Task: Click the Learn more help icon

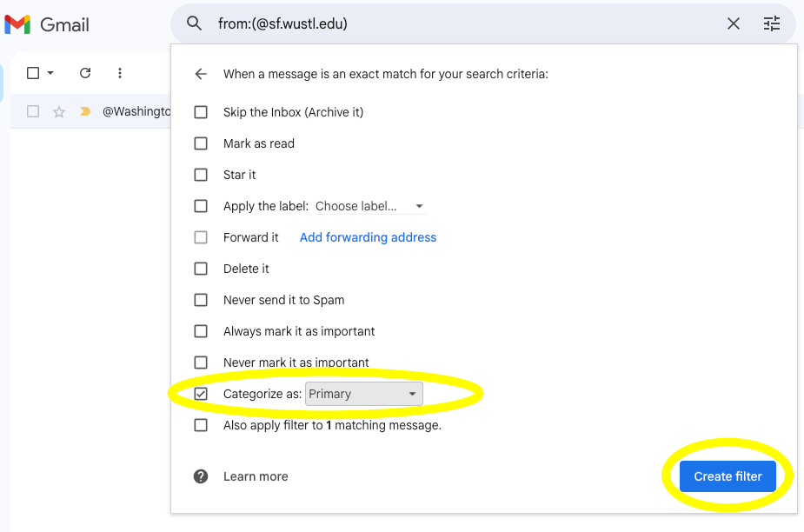Action: coord(201,476)
